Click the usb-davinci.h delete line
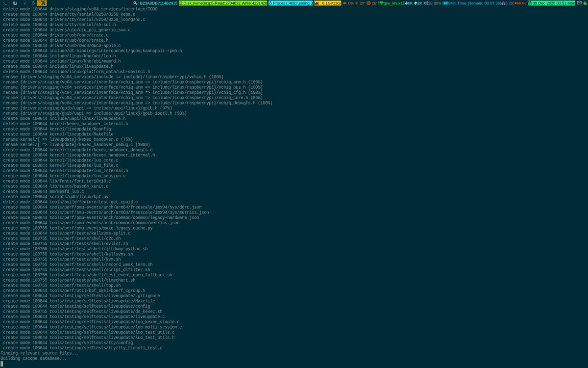The height and width of the screenshot is (368, 588). 76,72
